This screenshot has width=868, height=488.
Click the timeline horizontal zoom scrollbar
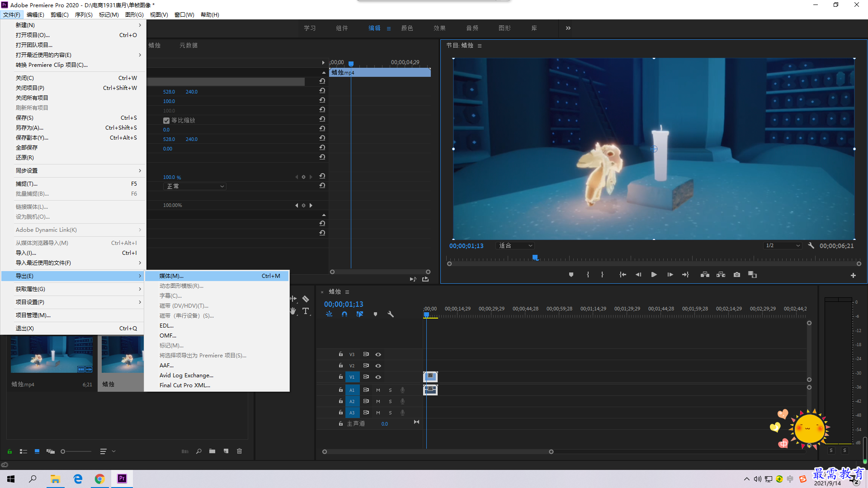point(438,451)
